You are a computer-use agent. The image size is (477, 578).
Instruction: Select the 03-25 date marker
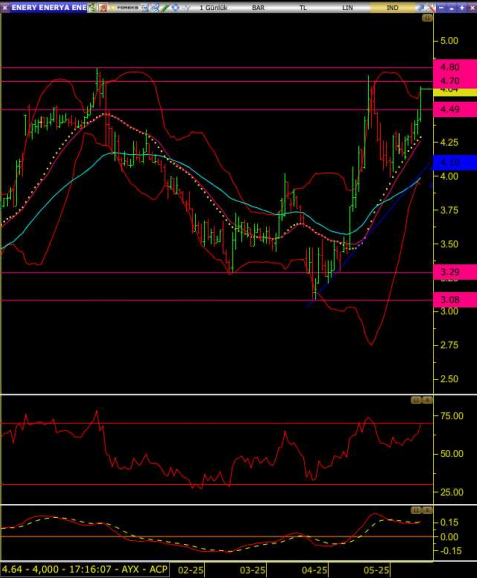pyautogui.click(x=253, y=570)
